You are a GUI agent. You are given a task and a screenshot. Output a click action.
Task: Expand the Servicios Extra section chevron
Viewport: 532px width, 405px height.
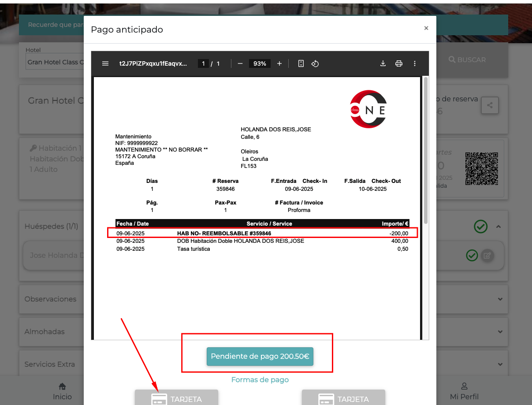pyautogui.click(x=500, y=364)
